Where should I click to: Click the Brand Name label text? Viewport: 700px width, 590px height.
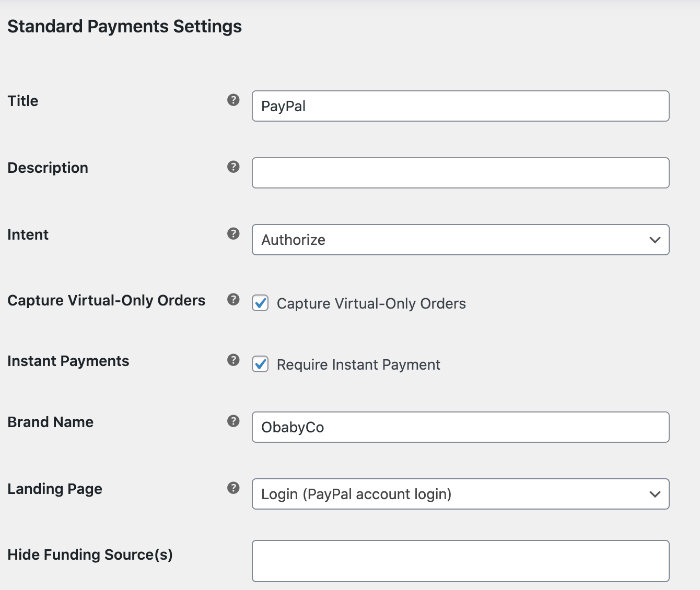click(x=50, y=422)
